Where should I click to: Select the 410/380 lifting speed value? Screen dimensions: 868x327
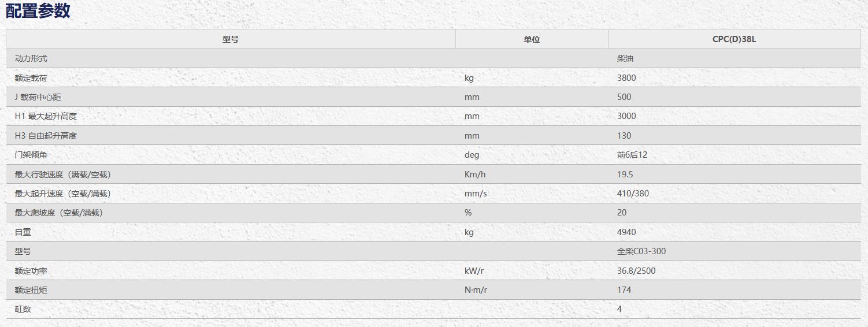[x=633, y=194]
